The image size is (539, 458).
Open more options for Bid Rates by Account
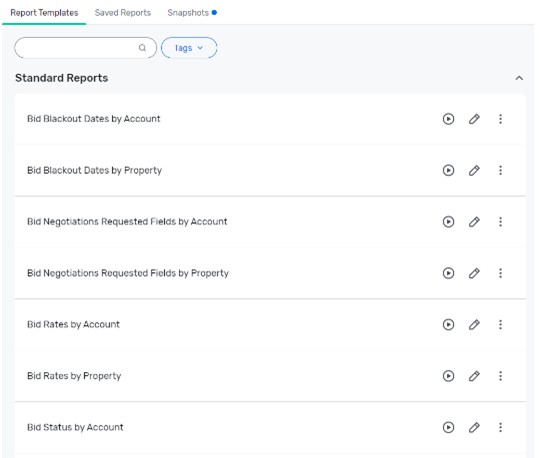point(500,324)
